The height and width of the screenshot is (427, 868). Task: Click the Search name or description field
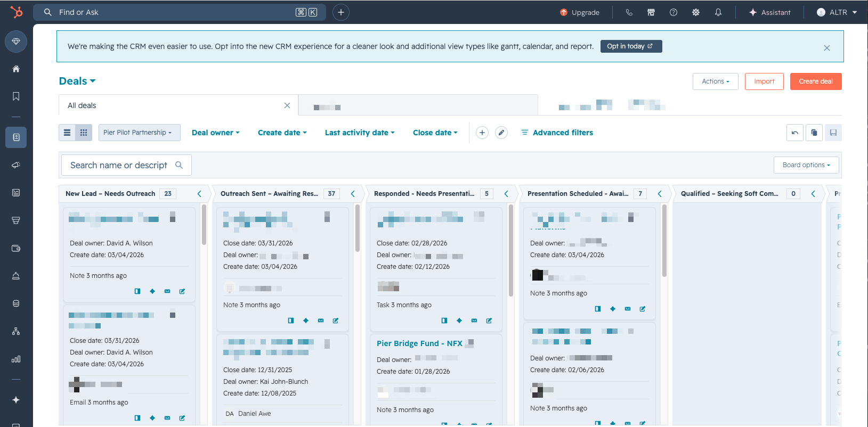click(x=126, y=165)
